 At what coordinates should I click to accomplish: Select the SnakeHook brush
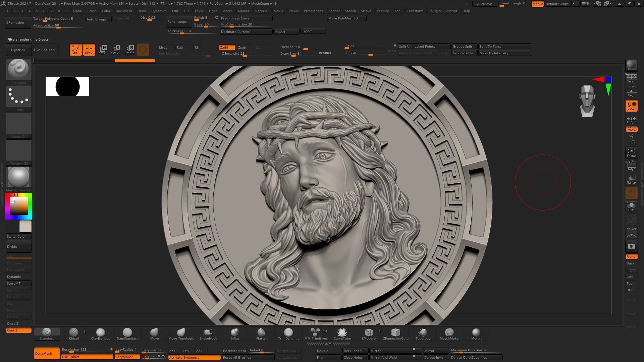point(208,334)
